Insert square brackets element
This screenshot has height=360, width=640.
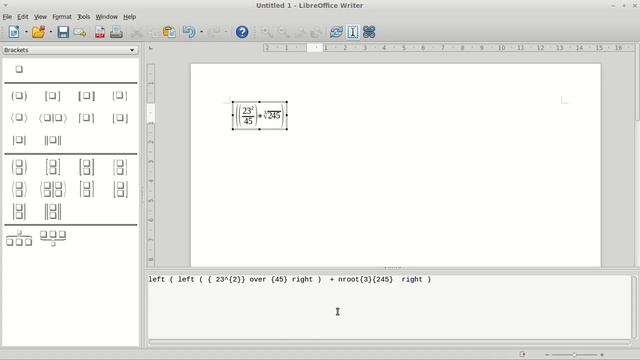(53, 96)
